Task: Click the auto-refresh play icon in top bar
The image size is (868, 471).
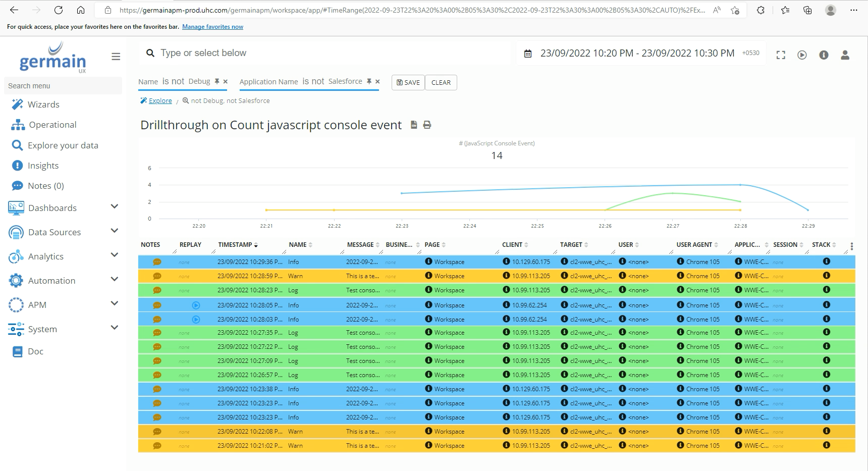Action: [802, 55]
